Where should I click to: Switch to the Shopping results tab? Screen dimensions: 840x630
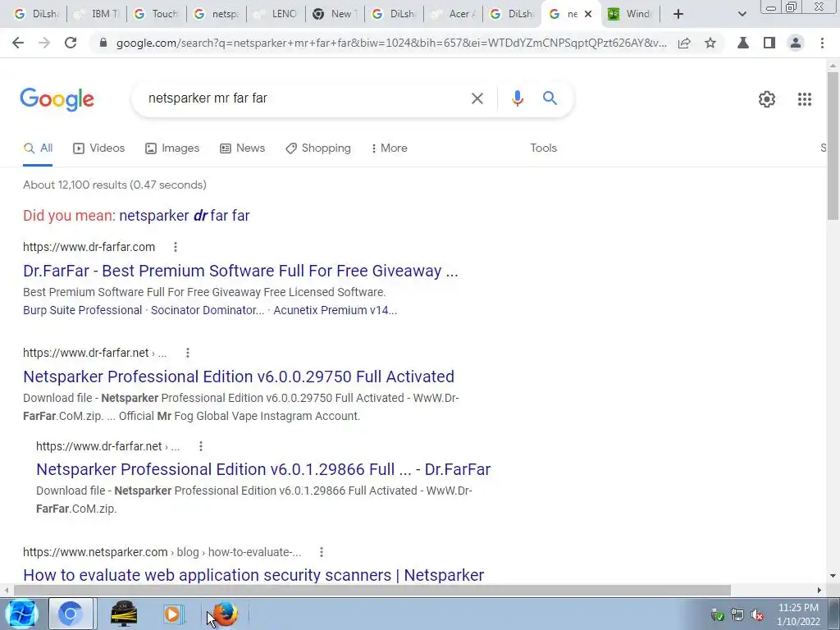318,148
